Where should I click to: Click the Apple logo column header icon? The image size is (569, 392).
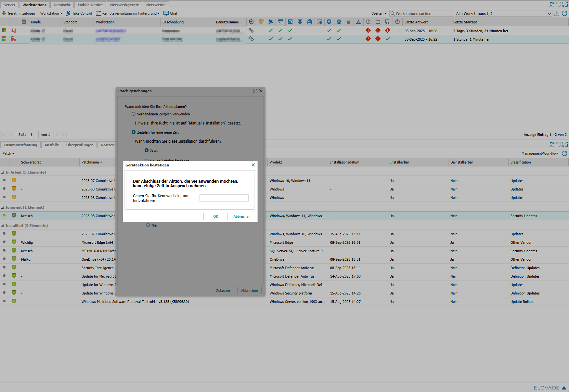point(348,22)
